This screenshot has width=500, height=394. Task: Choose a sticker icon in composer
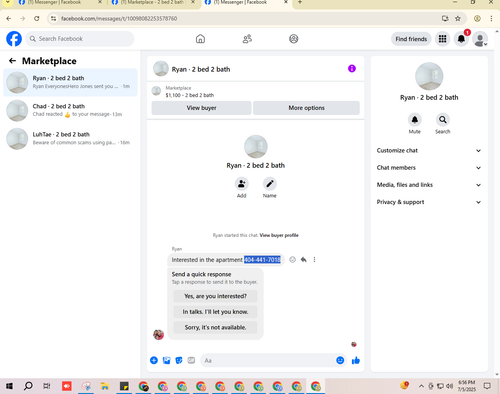179,360
